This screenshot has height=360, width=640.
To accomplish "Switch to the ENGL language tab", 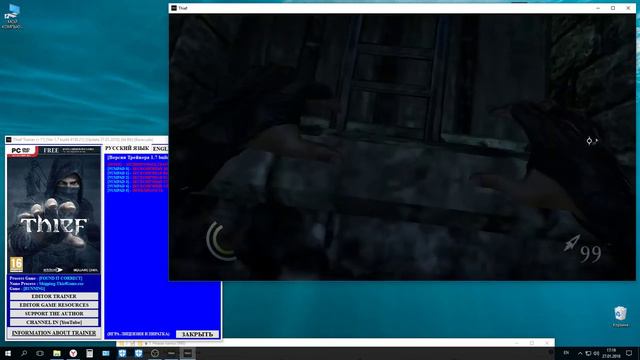I will 160,149.
